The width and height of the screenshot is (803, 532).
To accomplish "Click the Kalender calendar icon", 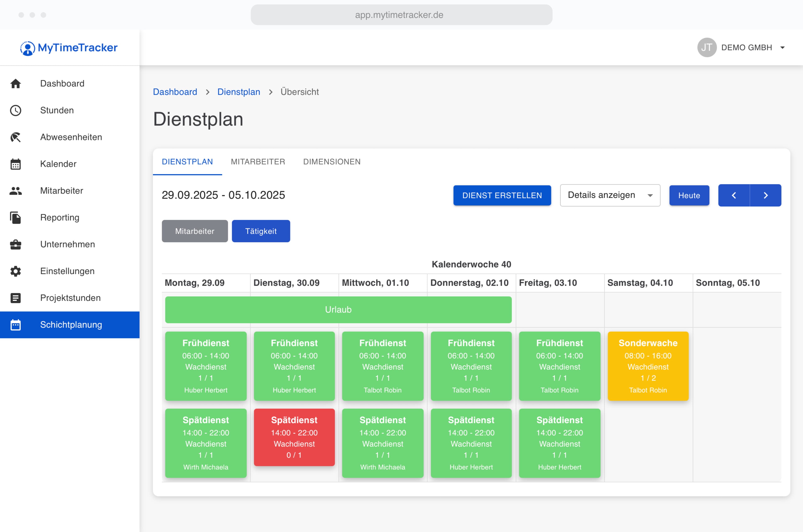I will pos(16,164).
